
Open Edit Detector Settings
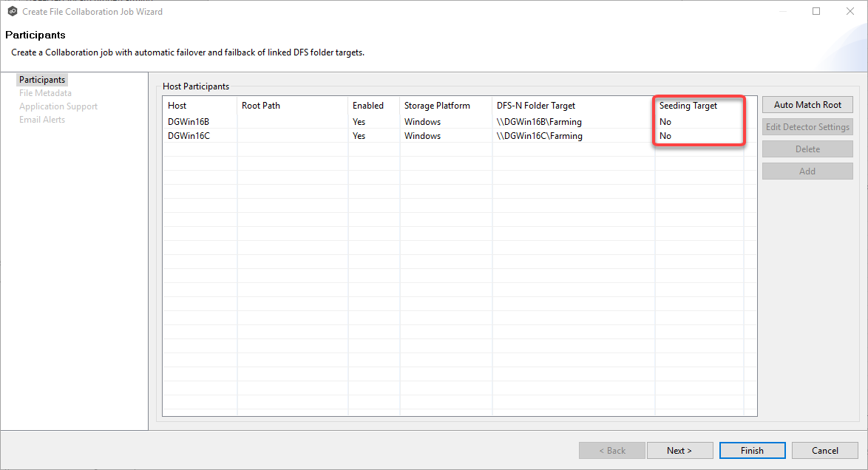(807, 126)
